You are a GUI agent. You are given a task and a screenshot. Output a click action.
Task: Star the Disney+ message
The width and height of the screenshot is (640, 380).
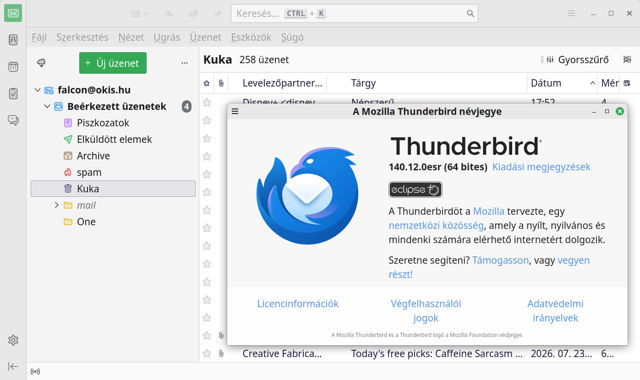(x=207, y=102)
